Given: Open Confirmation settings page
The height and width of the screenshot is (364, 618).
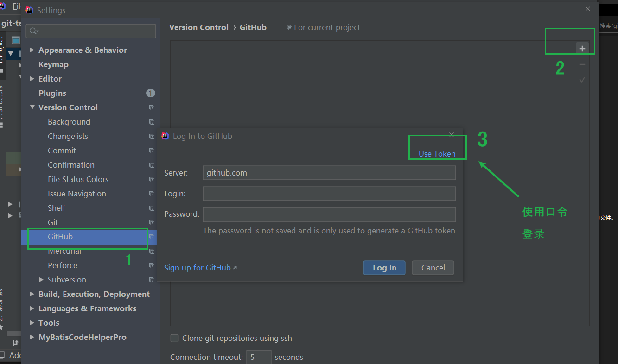Looking at the screenshot, I should 71,165.
